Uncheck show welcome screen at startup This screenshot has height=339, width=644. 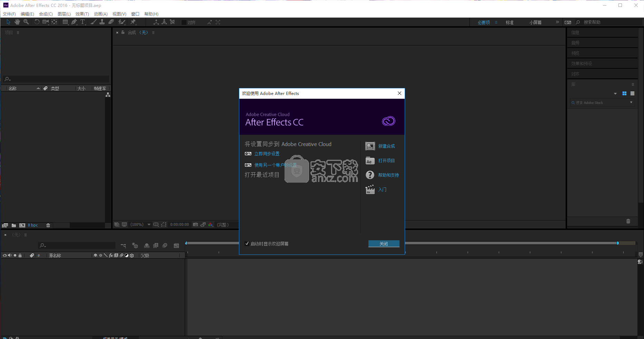(247, 243)
